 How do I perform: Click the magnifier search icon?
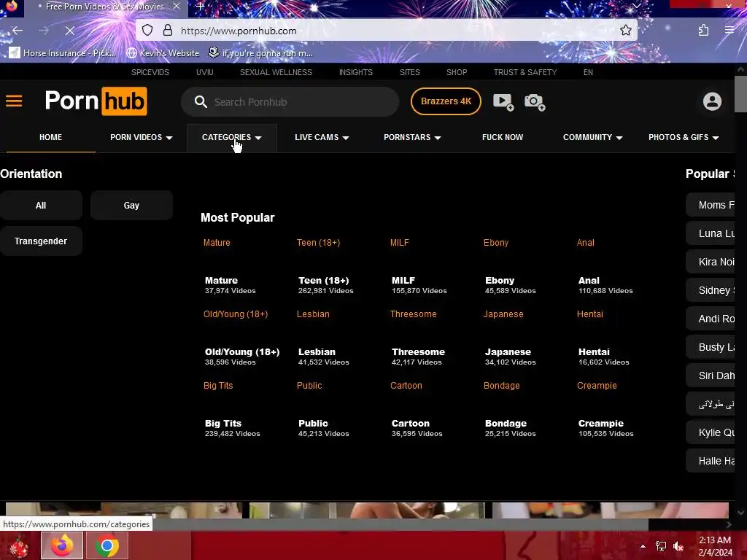(201, 102)
